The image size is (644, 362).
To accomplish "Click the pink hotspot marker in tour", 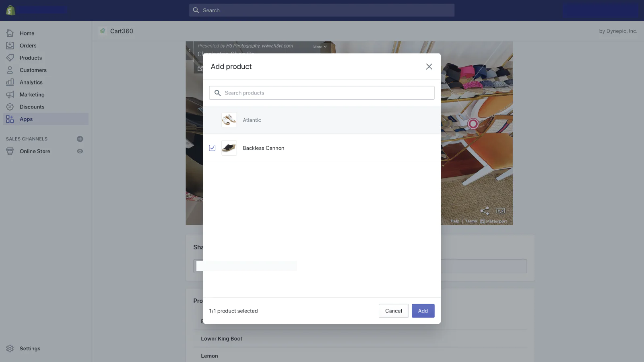I will click(x=473, y=124).
